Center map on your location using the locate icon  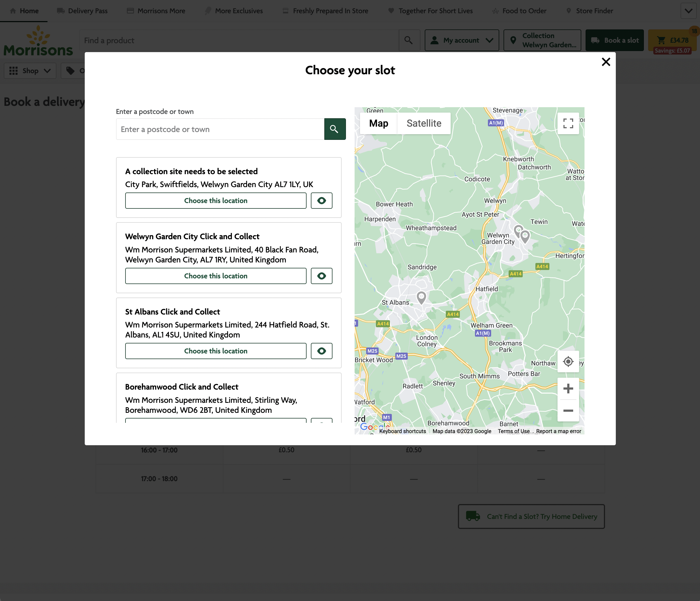coord(568,361)
